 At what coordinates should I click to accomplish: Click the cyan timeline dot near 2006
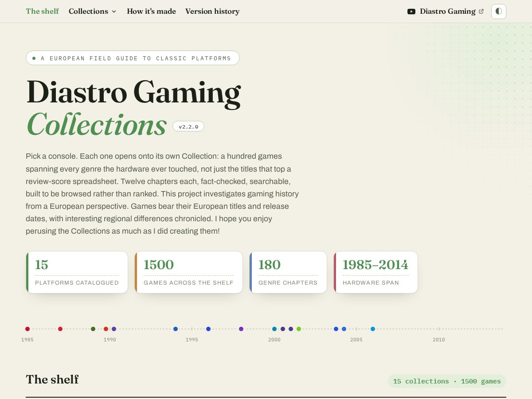tap(373, 329)
